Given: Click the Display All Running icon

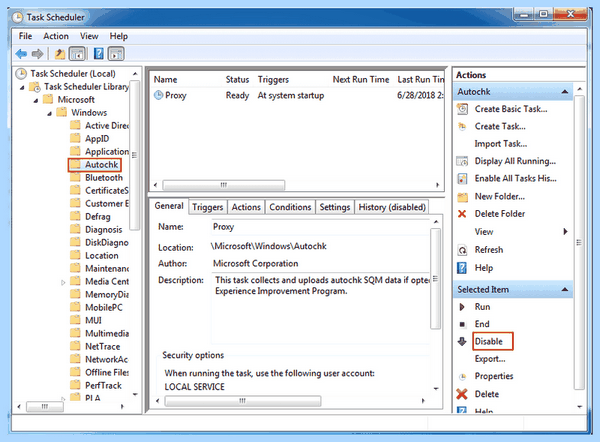Looking at the screenshot, I should (x=462, y=161).
